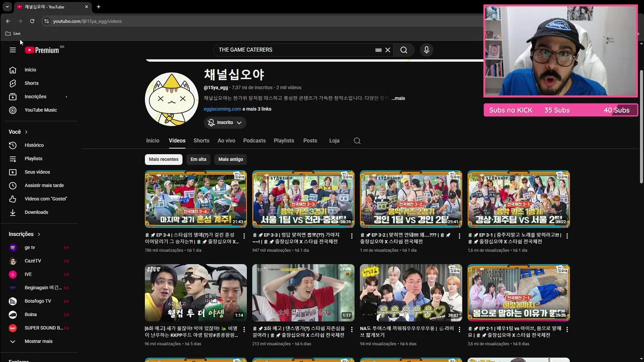This screenshot has width=644, height=362.
Task: Switch to Loja channel tab
Action: click(x=334, y=141)
